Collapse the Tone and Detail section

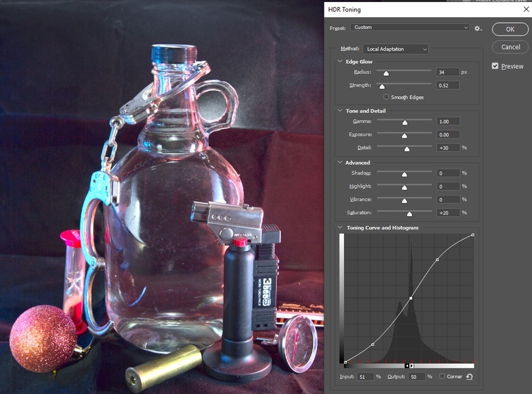coord(340,111)
